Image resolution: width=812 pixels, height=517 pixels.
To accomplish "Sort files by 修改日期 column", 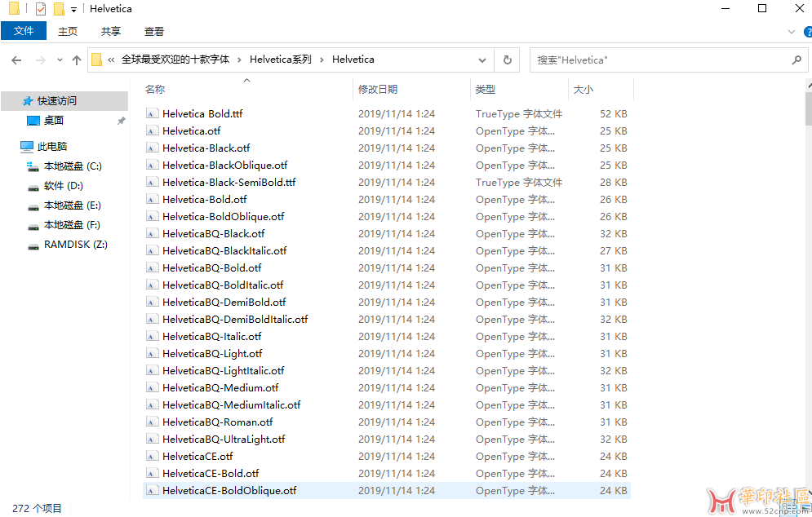I will (378, 89).
